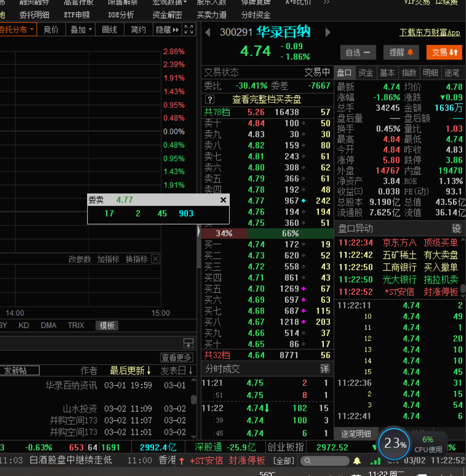Open 委托分布 dropdown
This screenshot has width=466, height=476.
pyautogui.click(x=17, y=30)
